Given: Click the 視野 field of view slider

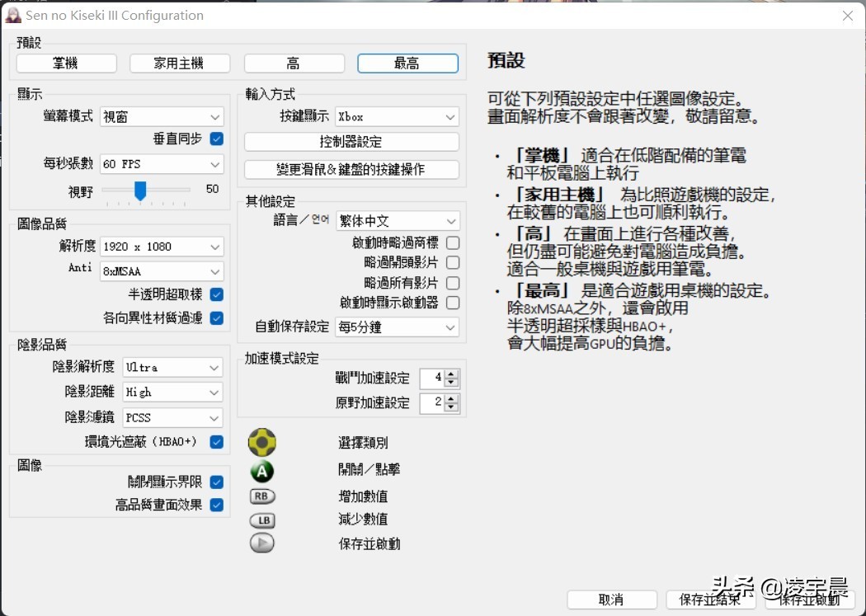Looking at the screenshot, I should [x=140, y=190].
